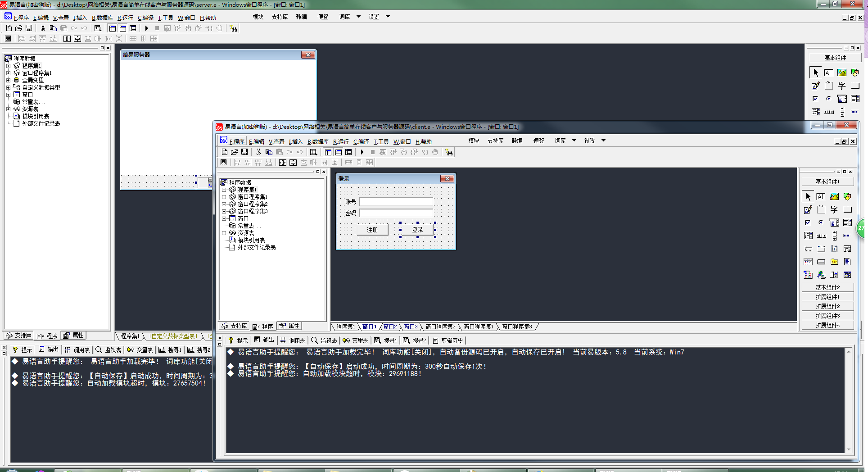Pick the checkbox component in client.e component box
The height and width of the screenshot is (472, 868).
pos(808,222)
